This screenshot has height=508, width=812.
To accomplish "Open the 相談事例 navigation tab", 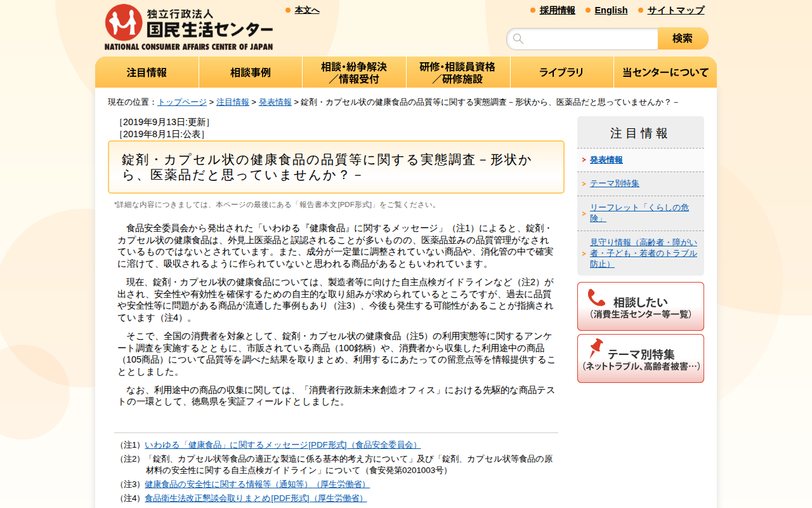I will click(x=251, y=72).
